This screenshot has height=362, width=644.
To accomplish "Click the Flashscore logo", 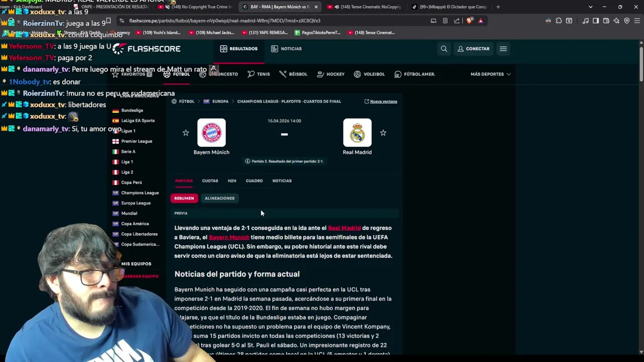I will (x=146, y=49).
